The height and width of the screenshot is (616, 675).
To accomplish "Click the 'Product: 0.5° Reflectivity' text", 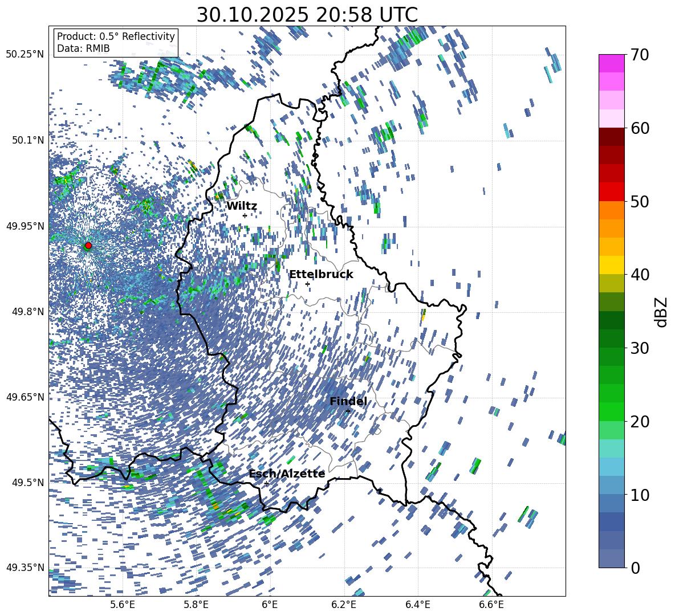I will 116,36.
